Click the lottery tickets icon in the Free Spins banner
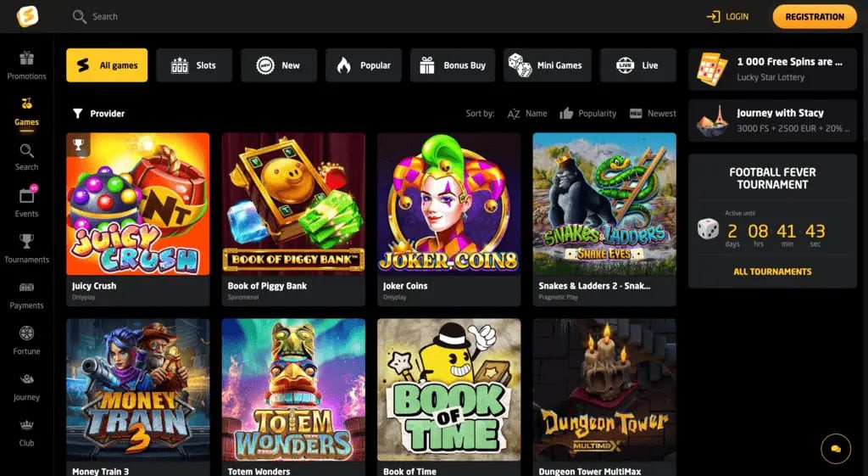The height and width of the screenshot is (476, 868). [x=712, y=69]
